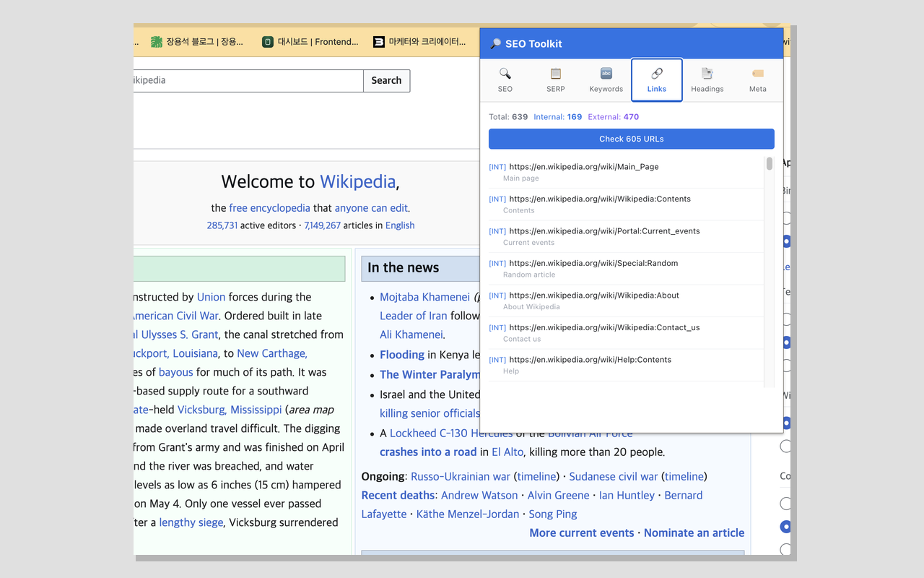Image resolution: width=924 pixels, height=578 pixels.
Task: Click the Ian Huntley link
Action: [x=627, y=495]
